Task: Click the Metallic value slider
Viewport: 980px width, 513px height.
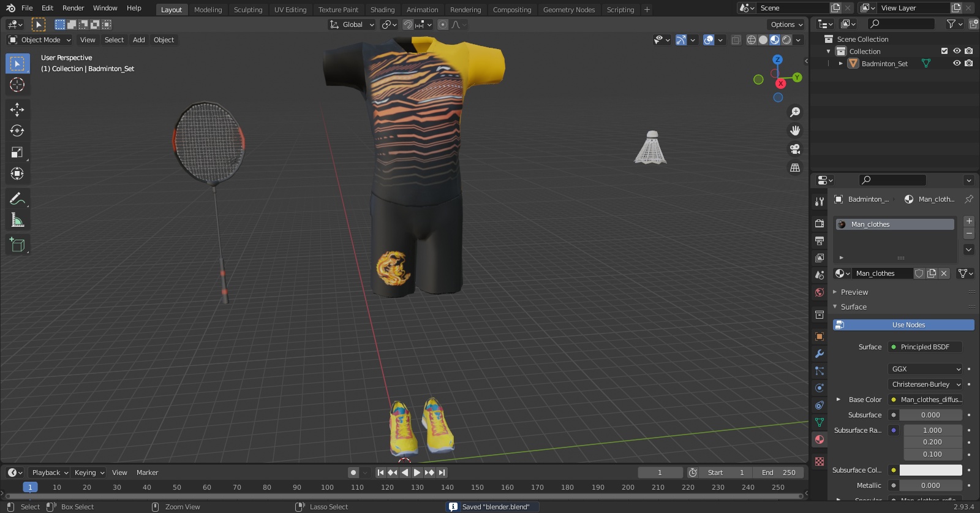Action: click(930, 485)
